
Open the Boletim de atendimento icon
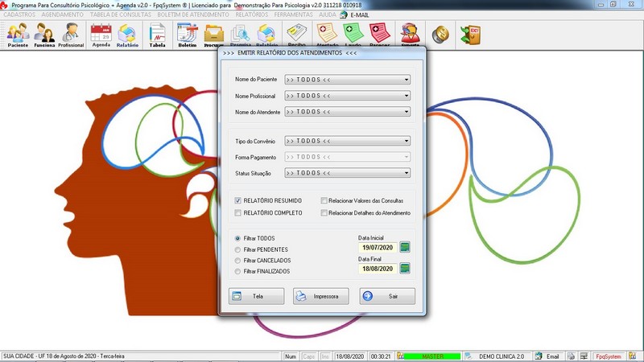pos(188,35)
